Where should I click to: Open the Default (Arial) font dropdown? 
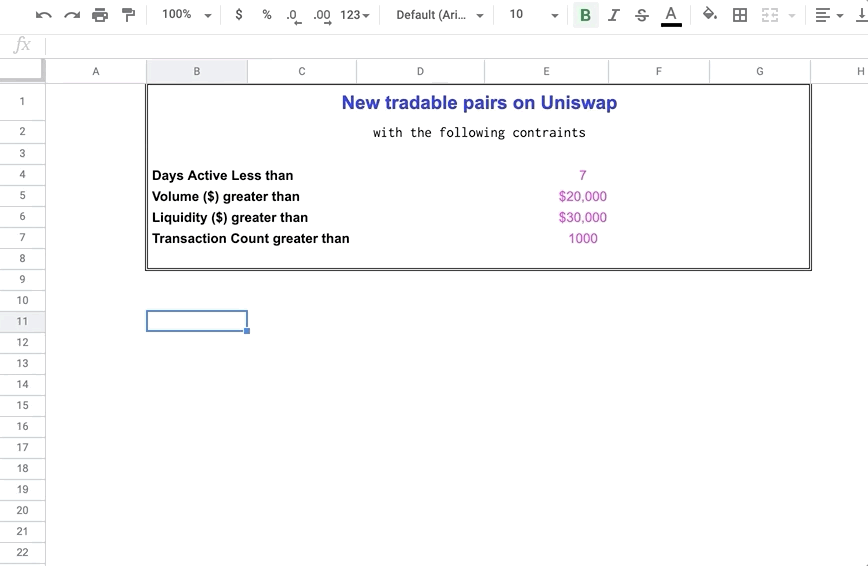439,15
